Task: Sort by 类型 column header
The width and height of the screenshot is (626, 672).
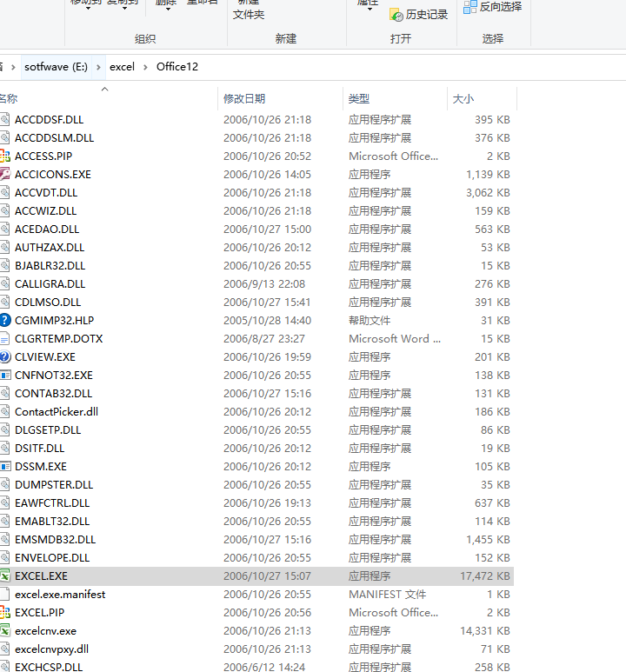Action: tap(359, 99)
